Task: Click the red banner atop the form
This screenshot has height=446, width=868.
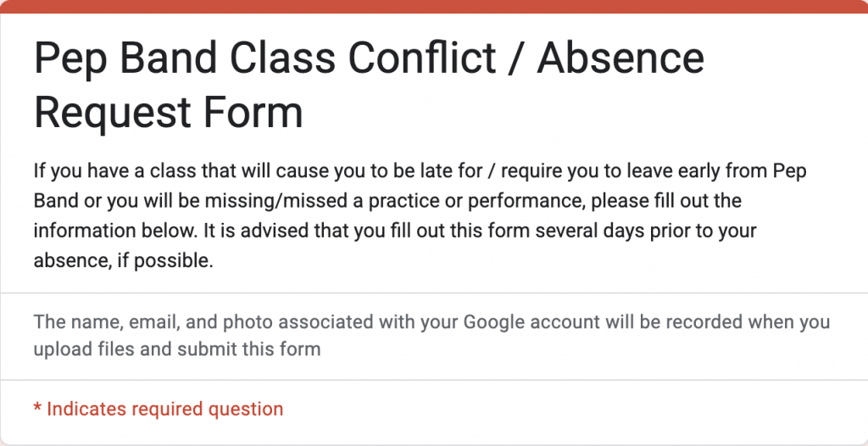Action: 434,6
